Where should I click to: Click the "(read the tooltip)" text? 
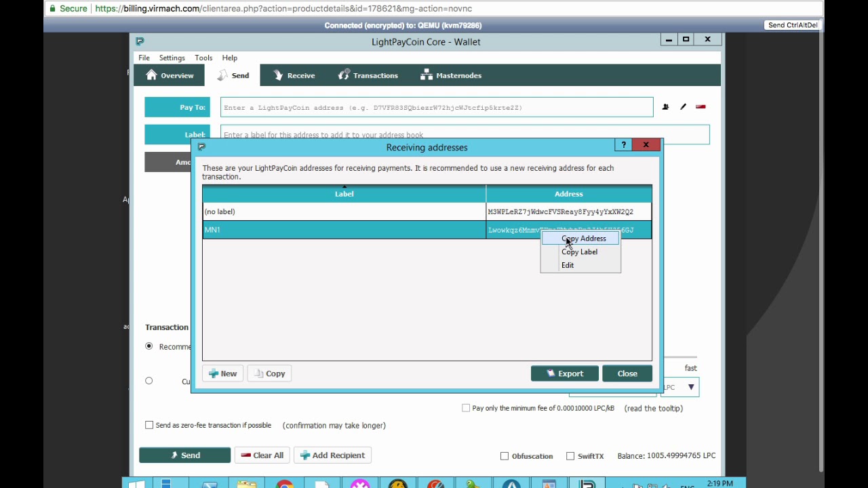tap(654, 408)
